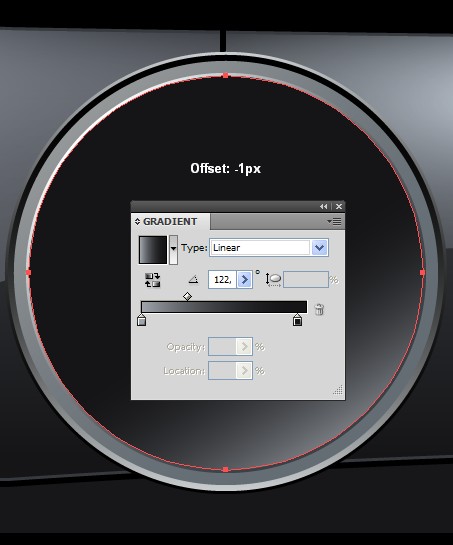Click the angle icon beside 122 field
This screenshot has height=545, width=453.
click(193, 279)
